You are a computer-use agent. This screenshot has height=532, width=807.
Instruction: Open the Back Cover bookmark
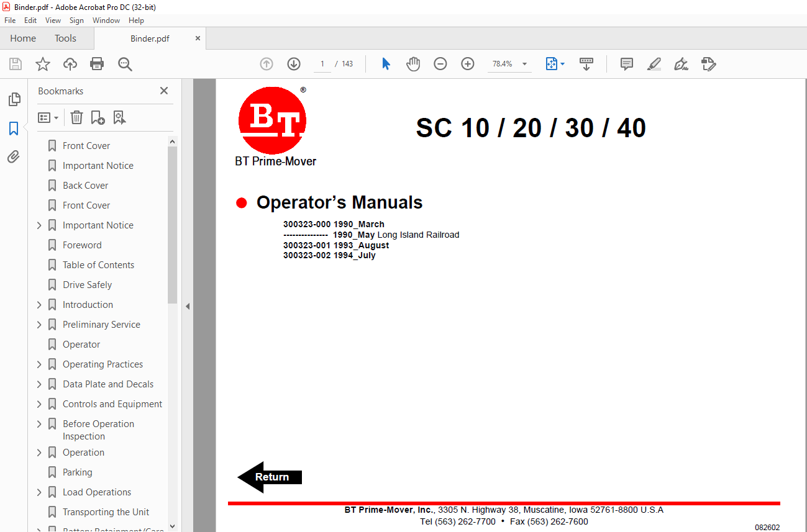point(85,186)
